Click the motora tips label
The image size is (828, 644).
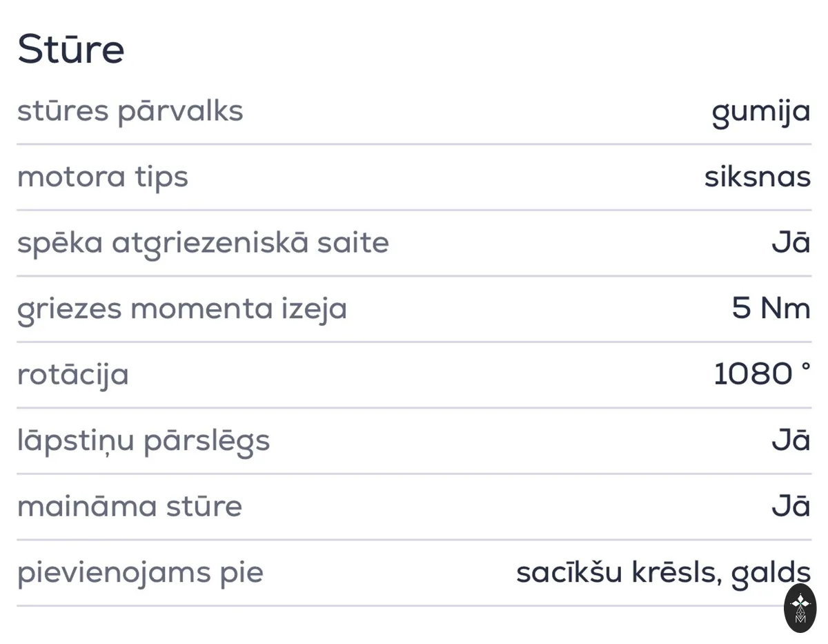pos(103,177)
